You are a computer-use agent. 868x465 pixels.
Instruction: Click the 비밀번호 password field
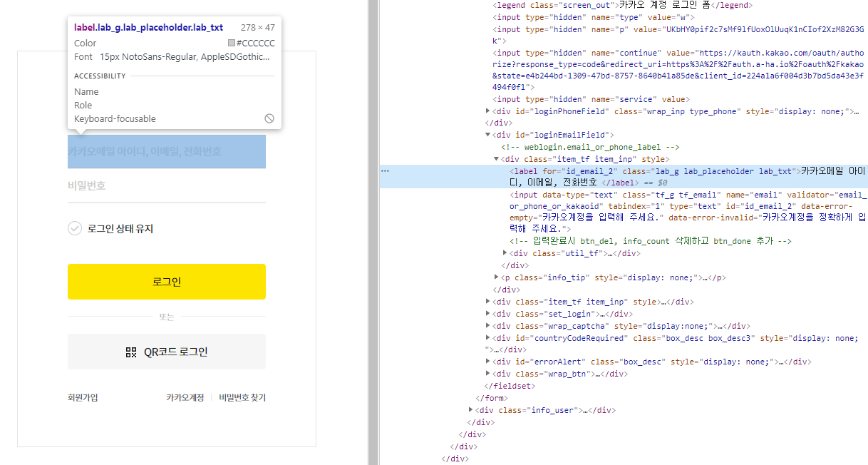[x=167, y=185]
